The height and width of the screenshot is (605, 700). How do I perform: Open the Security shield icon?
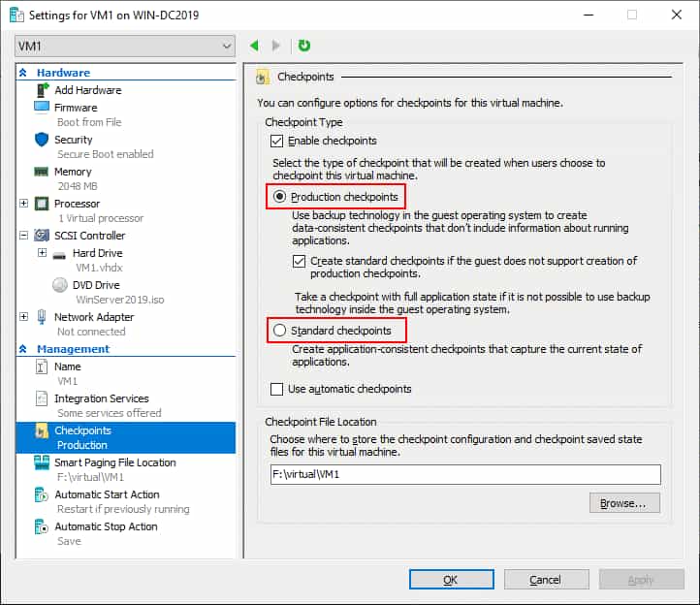coord(42,140)
